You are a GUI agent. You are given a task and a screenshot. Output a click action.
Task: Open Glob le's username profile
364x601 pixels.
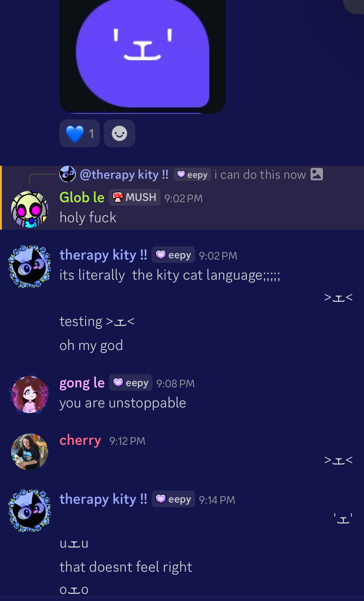(x=82, y=198)
